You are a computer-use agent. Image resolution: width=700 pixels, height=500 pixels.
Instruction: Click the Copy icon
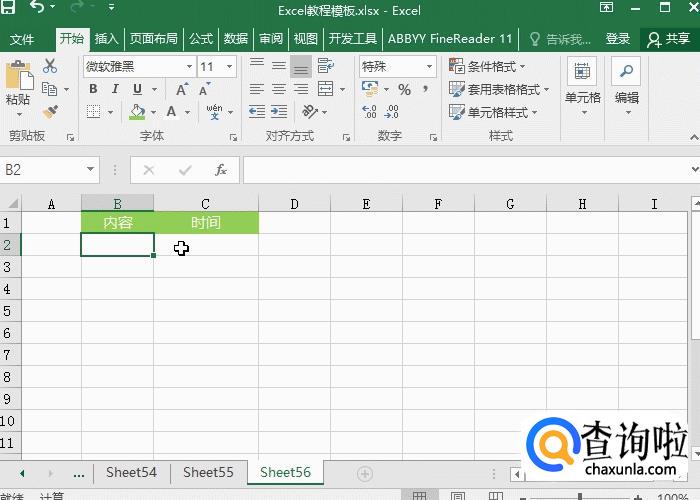click(49, 89)
